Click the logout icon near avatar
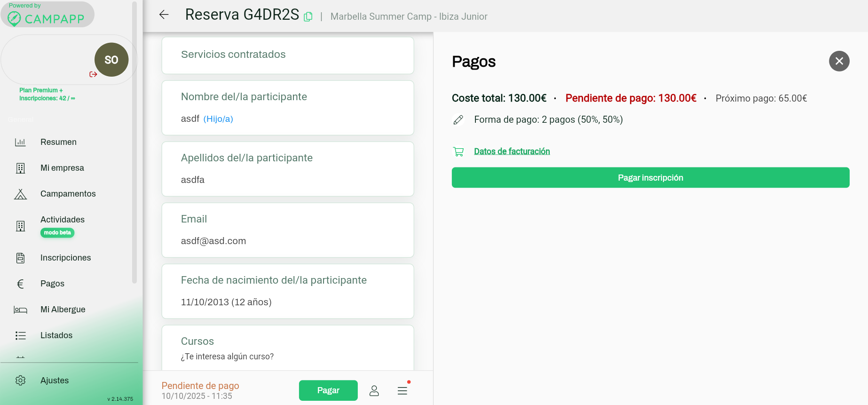This screenshot has width=868, height=405. 93,74
